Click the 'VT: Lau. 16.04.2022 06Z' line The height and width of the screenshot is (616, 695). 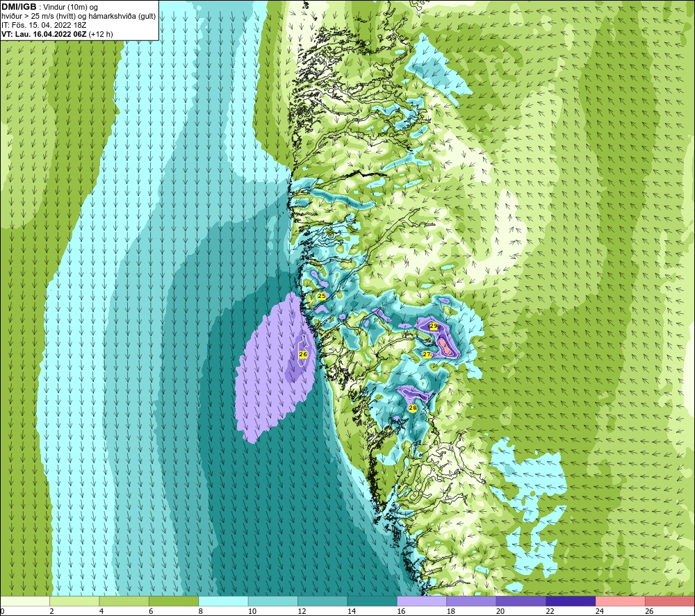44,34
